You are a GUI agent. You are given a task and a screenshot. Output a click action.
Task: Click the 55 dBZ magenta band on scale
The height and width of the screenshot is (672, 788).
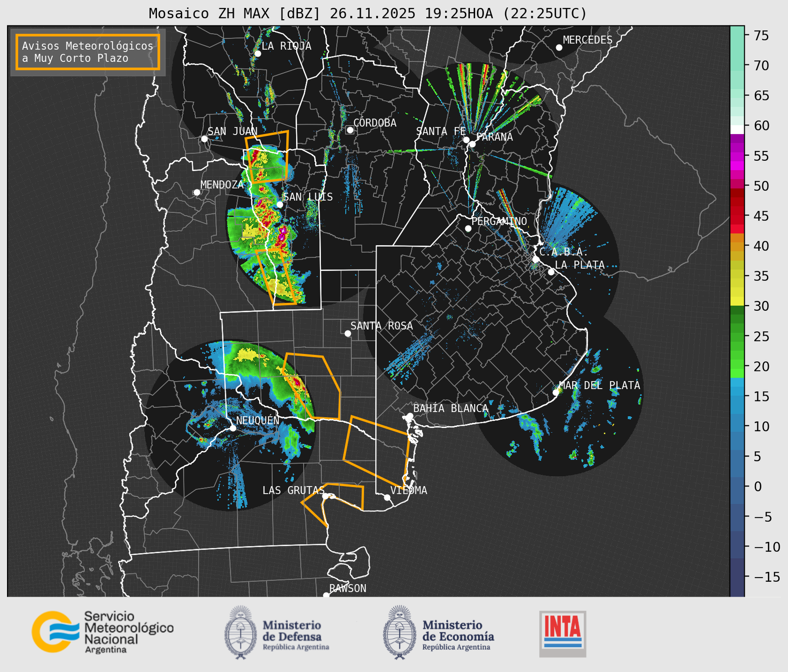[x=737, y=156]
